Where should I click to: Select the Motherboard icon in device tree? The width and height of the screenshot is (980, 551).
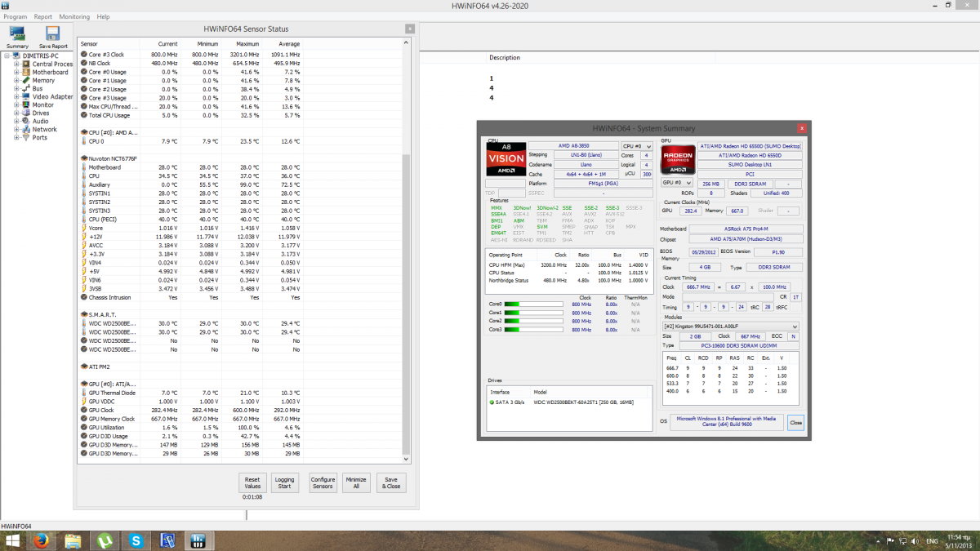(x=26, y=72)
